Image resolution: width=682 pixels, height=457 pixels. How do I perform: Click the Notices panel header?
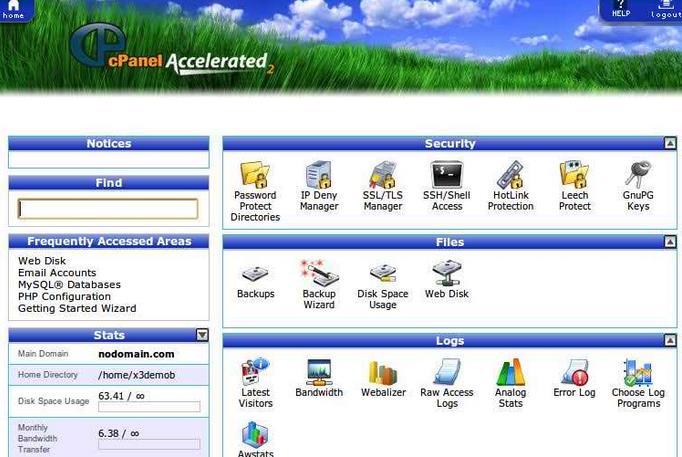[109, 143]
